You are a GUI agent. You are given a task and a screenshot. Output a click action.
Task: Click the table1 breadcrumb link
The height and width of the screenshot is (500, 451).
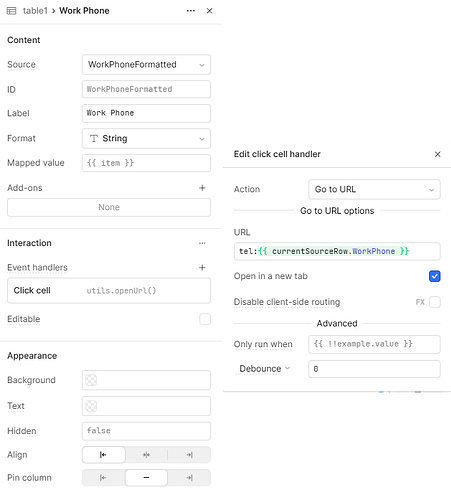(35, 11)
